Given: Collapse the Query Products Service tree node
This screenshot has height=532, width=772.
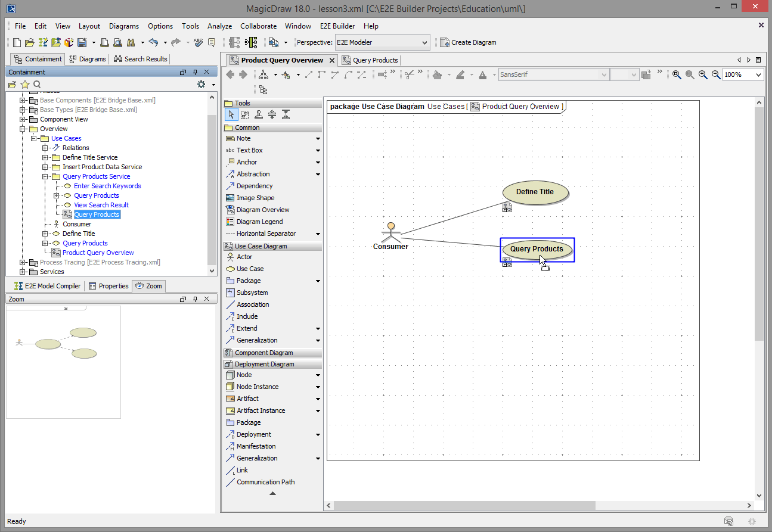Looking at the screenshot, I should pyautogui.click(x=45, y=176).
